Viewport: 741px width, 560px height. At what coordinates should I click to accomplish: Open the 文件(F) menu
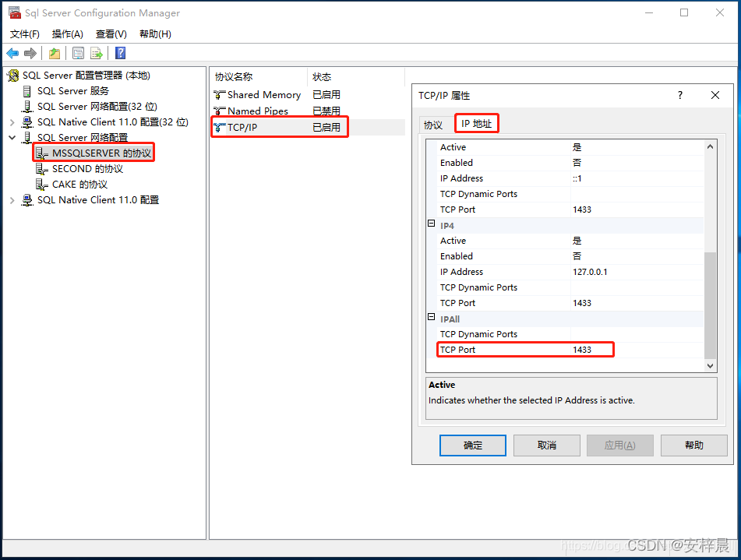pyautogui.click(x=25, y=34)
